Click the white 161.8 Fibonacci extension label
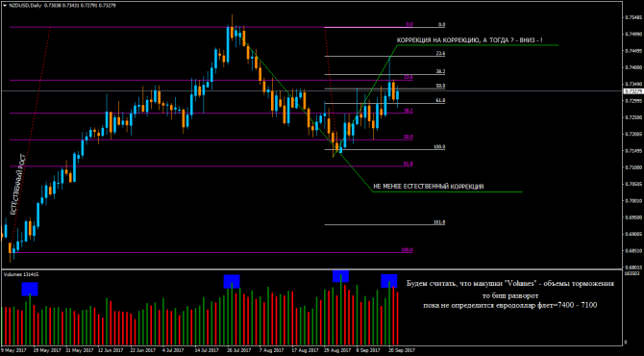Screen dimensions: 644x356 (439, 222)
